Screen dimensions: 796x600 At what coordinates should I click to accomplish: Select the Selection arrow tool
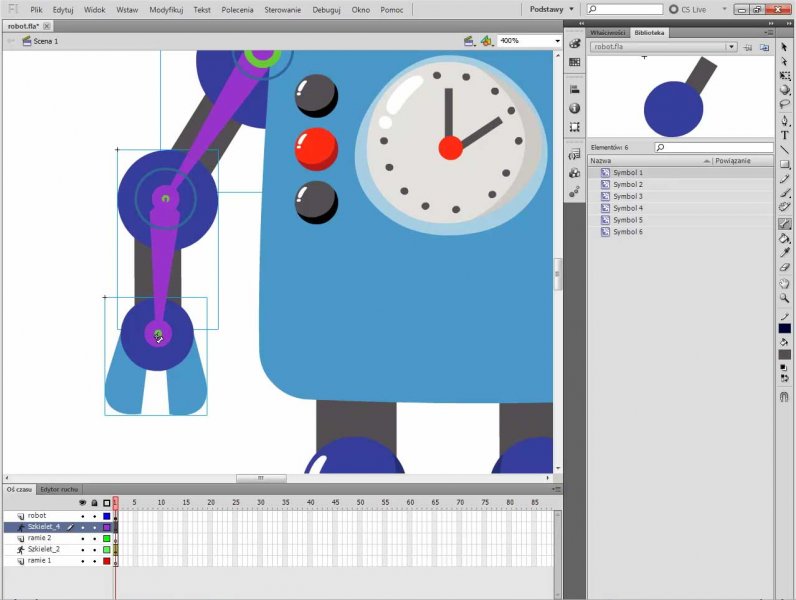[785, 46]
